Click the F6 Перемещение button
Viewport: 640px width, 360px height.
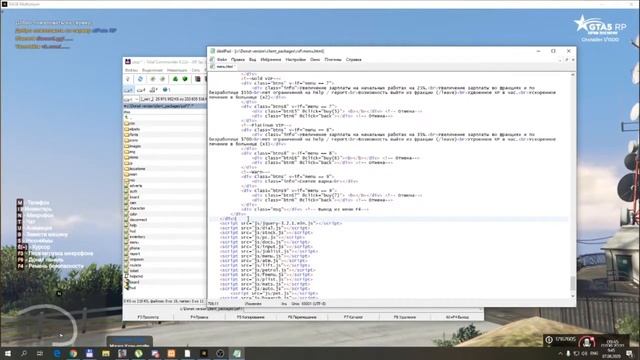[x=302, y=317]
